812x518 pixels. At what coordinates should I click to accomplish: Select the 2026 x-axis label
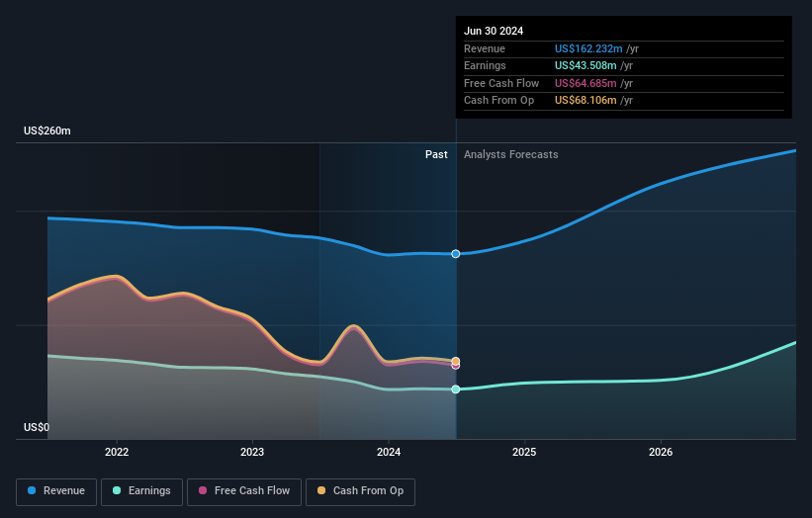coord(661,452)
